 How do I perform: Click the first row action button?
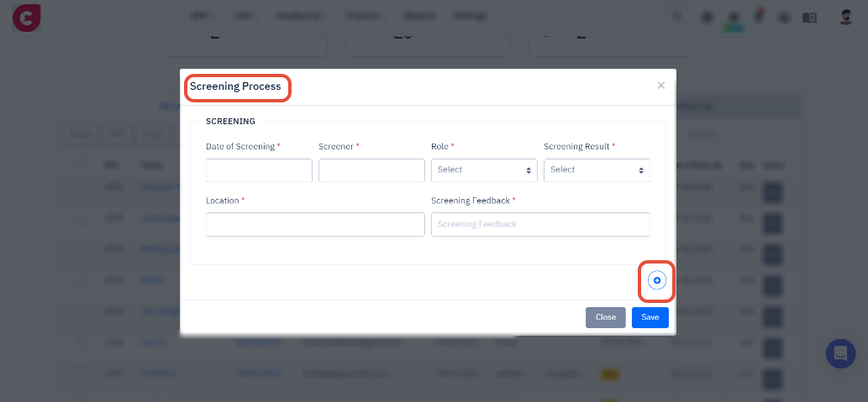point(773,191)
